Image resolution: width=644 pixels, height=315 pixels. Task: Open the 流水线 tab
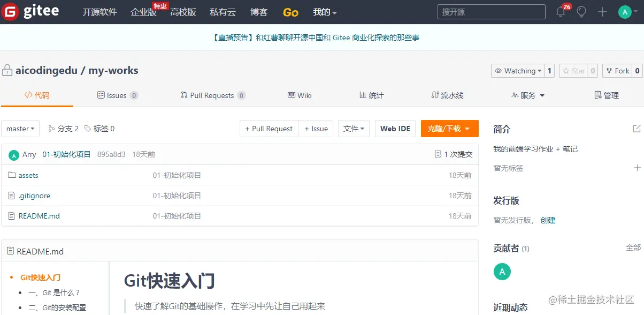click(447, 95)
